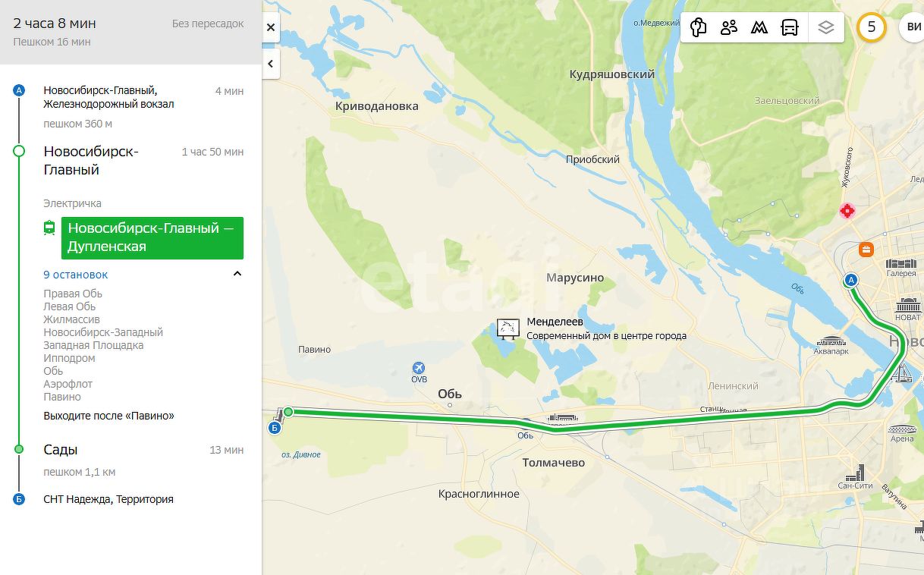Open the Менделеев ad billboard icon

coord(508,328)
